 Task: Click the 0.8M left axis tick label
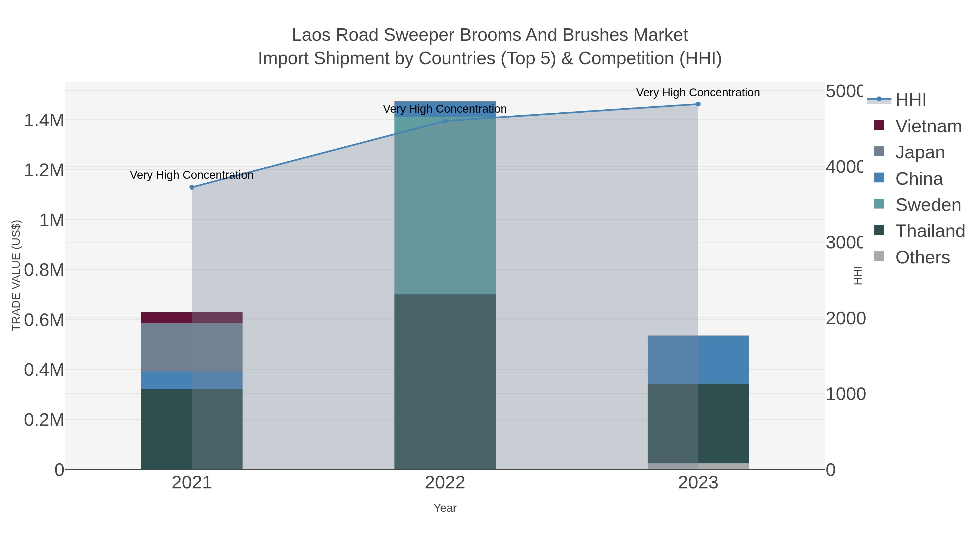pos(44,270)
